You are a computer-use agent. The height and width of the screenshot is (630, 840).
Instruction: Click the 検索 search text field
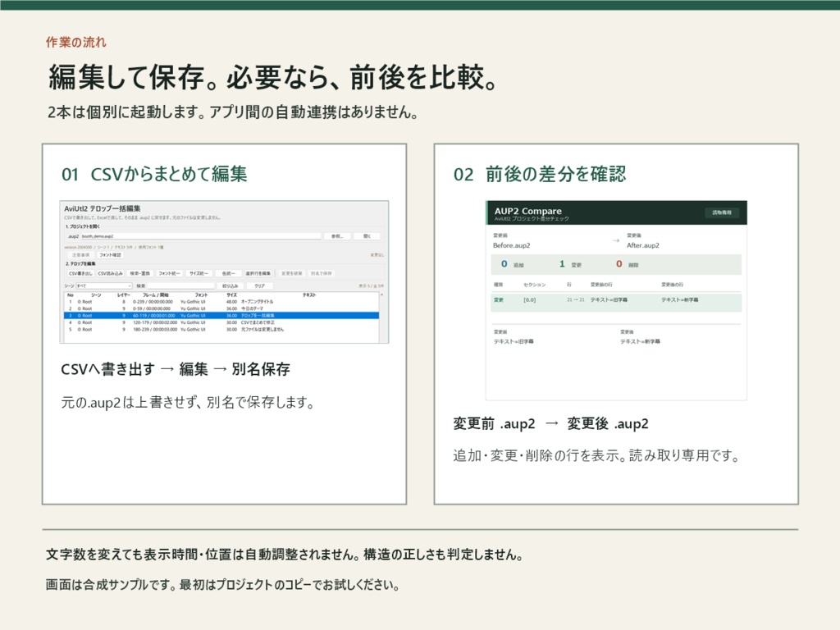pyautogui.click(x=181, y=285)
